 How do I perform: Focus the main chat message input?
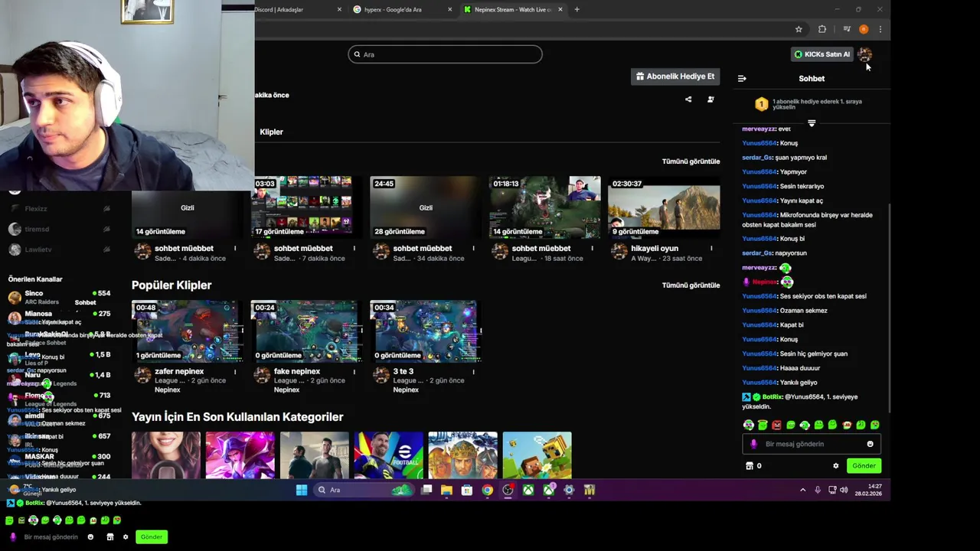tap(812, 444)
